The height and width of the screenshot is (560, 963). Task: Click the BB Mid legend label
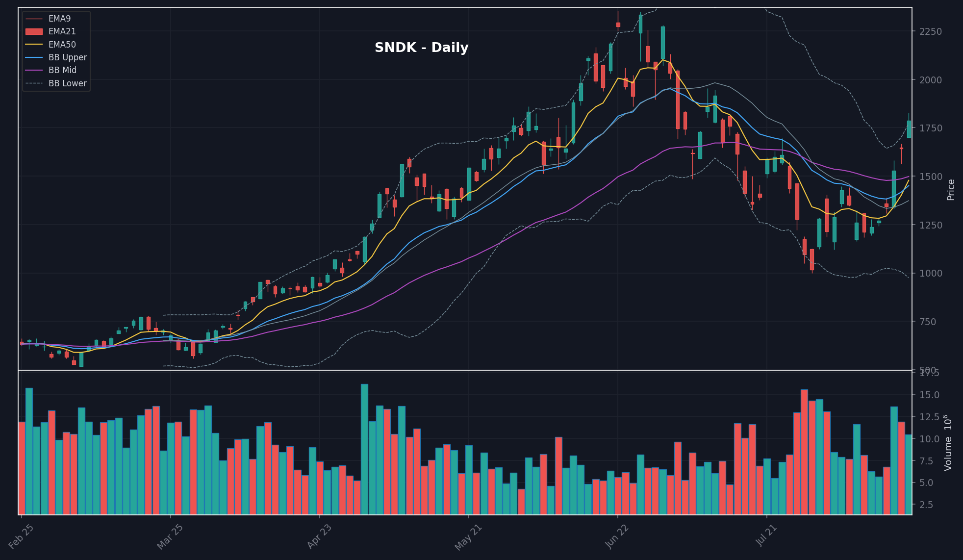(62, 70)
